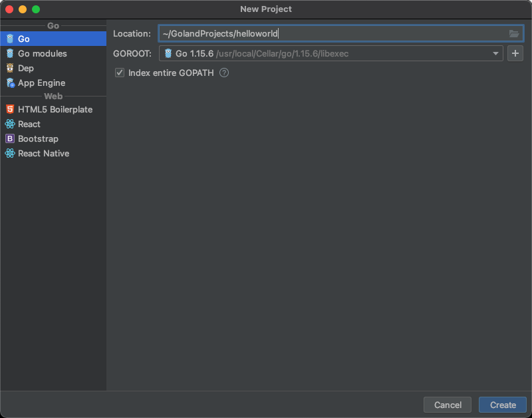Select the Go project type label
The height and width of the screenshot is (418, 532).
pyautogui.click(x=24, y=39)
